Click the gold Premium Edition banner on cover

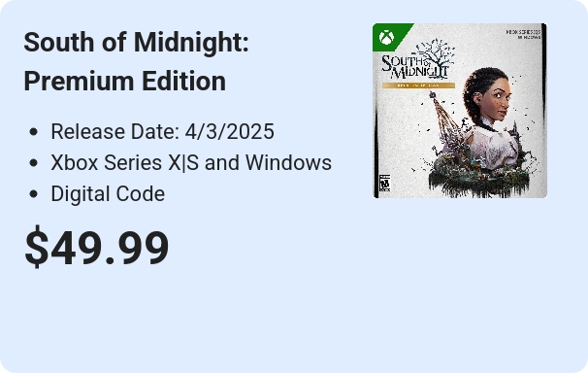[x=418, y=85]
